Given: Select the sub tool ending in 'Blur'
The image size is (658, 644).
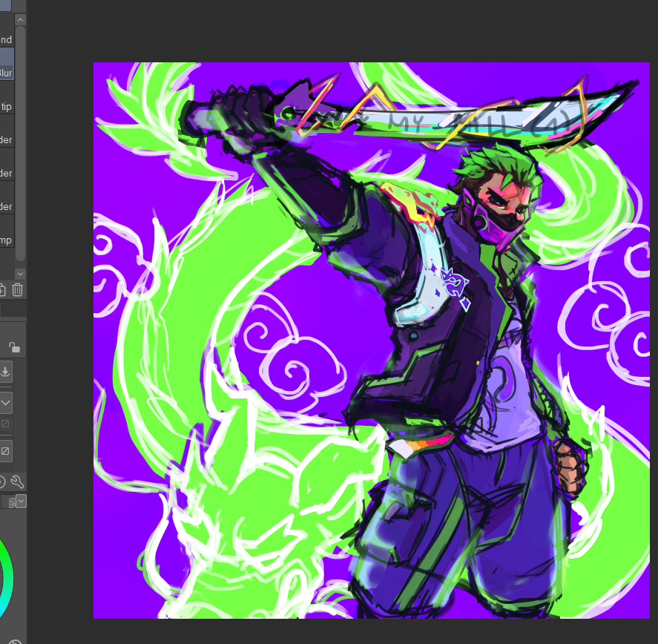Looking at the screenshot, I should (x=7, y=64).
